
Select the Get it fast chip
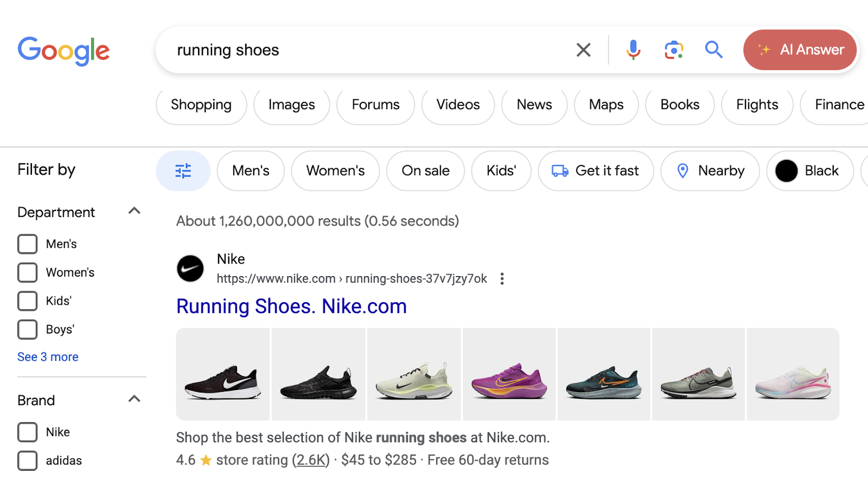point(596,171)
